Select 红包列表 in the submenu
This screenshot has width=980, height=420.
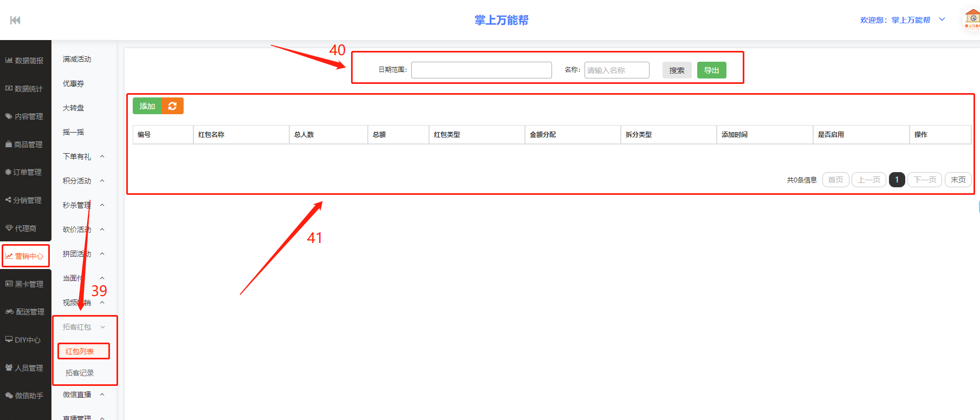80,351
